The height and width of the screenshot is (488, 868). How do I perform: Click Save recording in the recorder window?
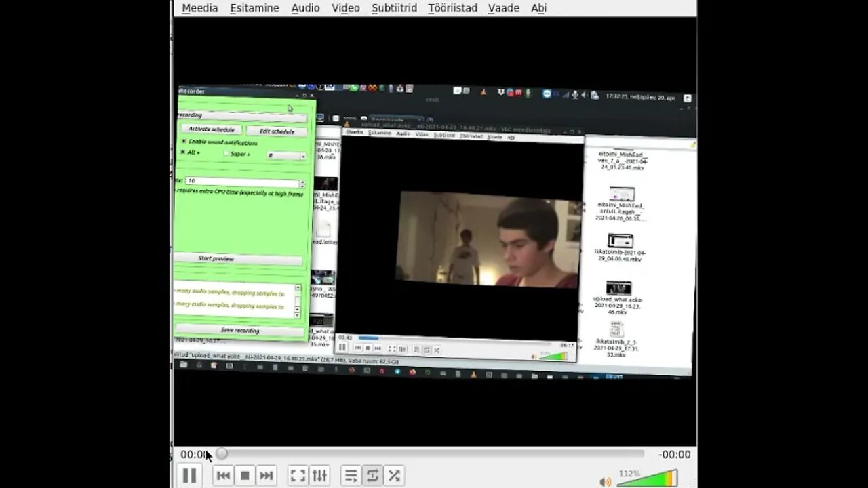click(x=240, y=331)
